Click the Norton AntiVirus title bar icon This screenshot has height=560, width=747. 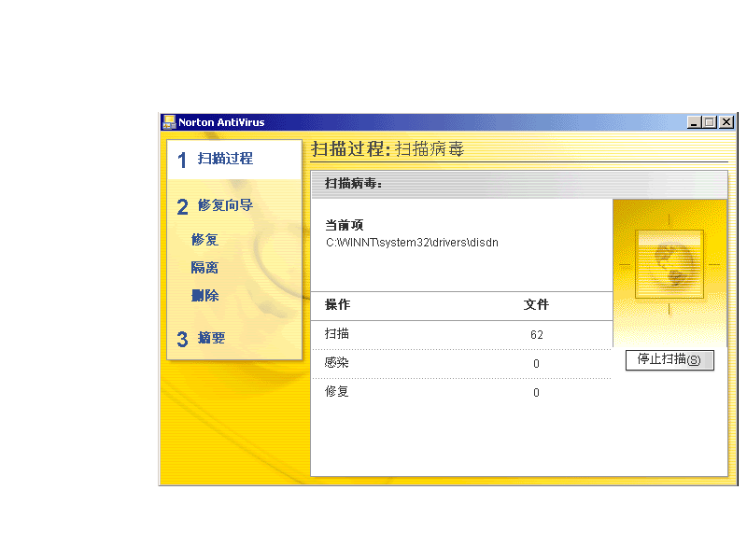pos(169,122)
